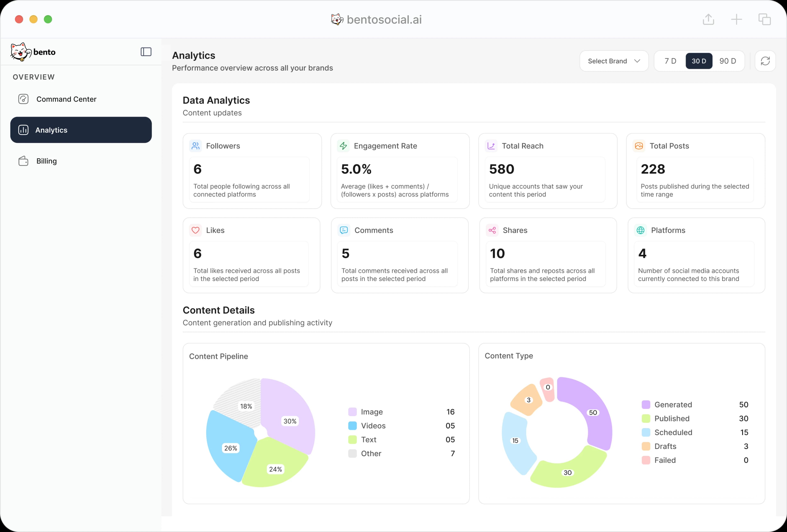Click the Total Posts value 228
787x532 pixels.
coord(653,169)
